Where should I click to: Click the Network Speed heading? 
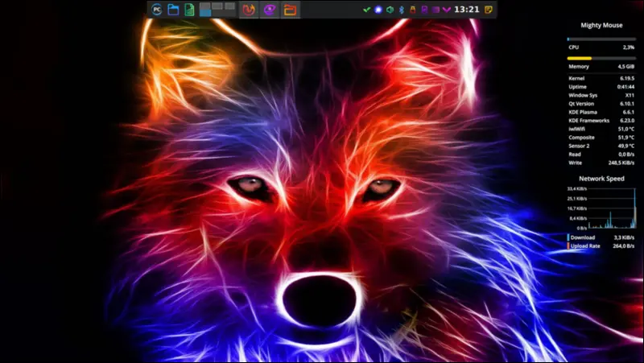[601, 179]
